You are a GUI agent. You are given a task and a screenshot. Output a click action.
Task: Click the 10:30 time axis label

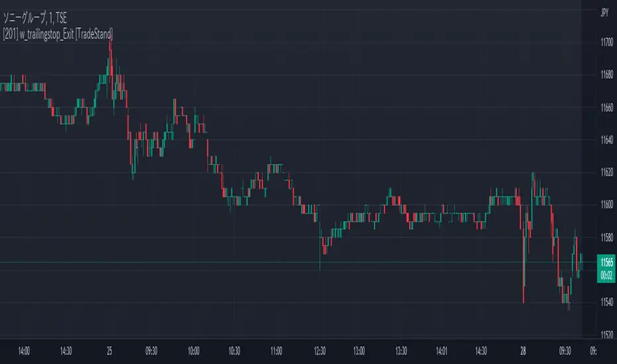234,351
